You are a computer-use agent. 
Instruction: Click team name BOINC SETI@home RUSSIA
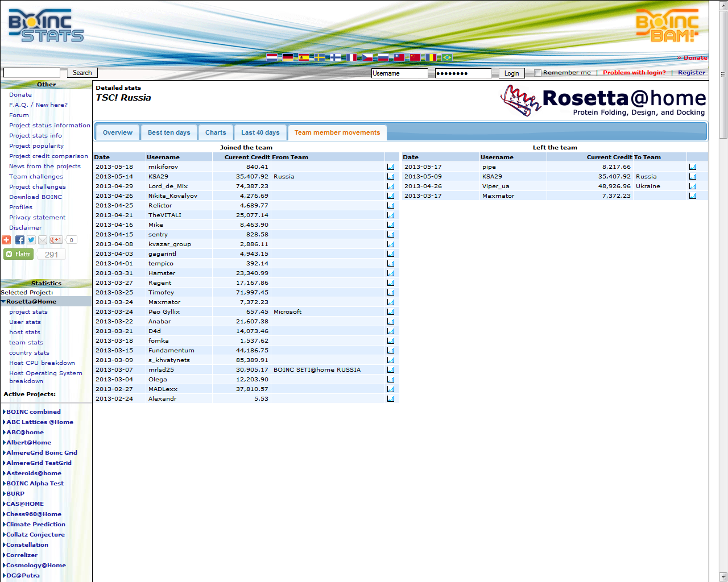tap(317, 370)
